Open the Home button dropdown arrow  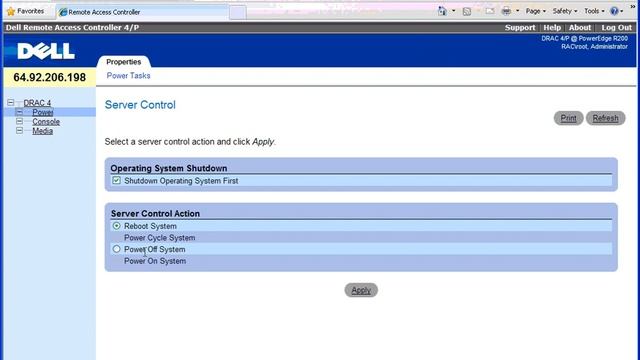coord(453,11)
